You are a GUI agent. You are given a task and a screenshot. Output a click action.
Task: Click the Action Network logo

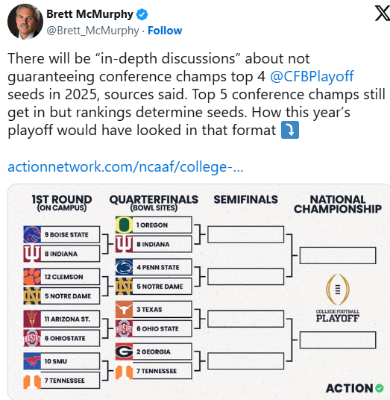click(355, 388)
